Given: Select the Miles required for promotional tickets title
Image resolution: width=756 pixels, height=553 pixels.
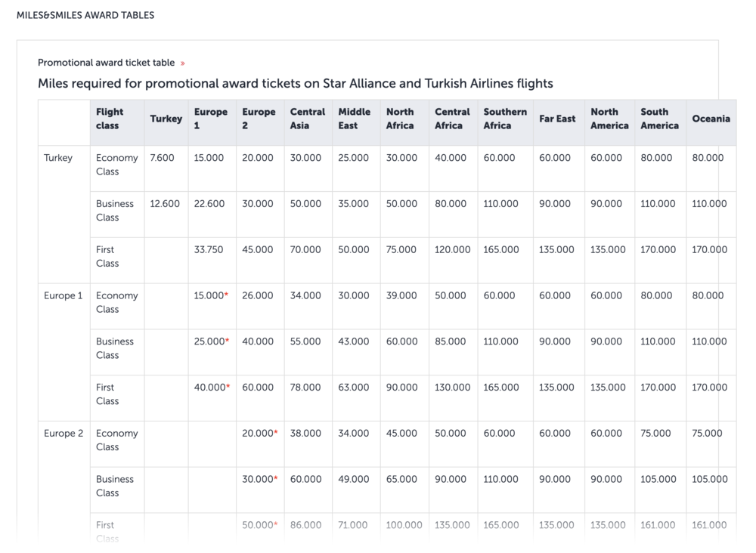Looking at the screenshot, I should [x=295, y=83].
